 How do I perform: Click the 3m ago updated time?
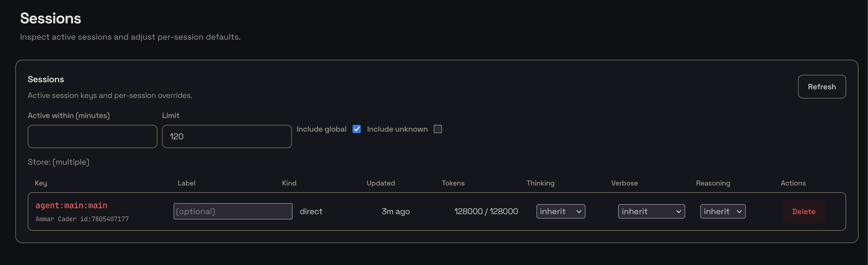396,211
